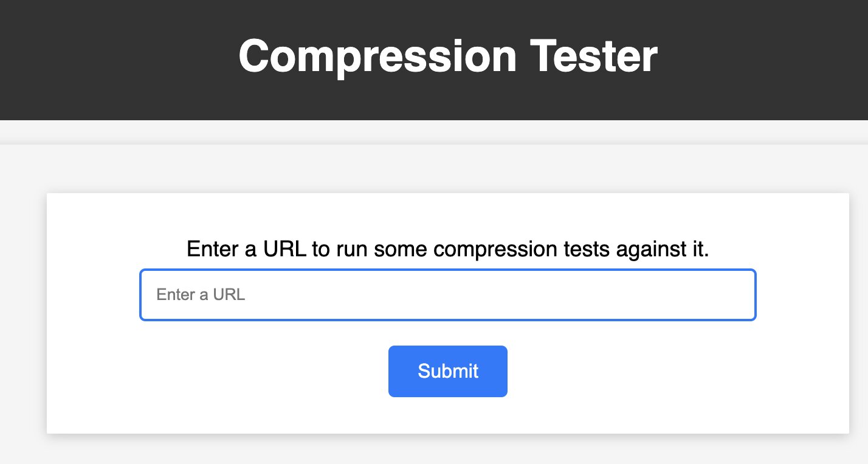Click Submit to run compression tests
The height and width of the screenshot is (464, 868).
click(x=448, y=371)
